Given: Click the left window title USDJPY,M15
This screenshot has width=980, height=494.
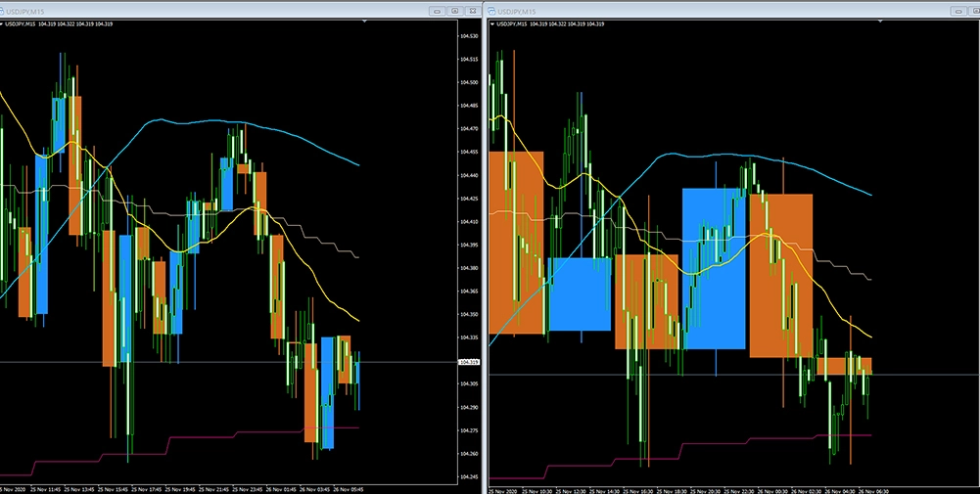Looking at the screenshot, I should pos(26,11).
